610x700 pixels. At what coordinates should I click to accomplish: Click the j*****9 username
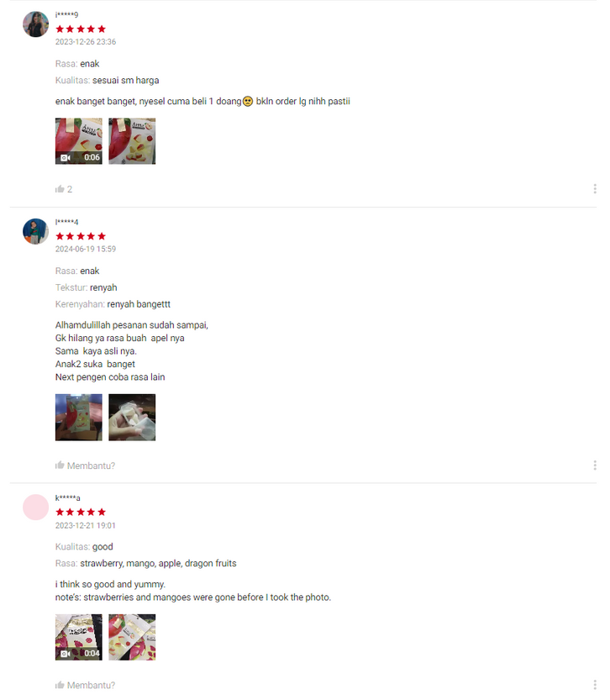(66, 15)
